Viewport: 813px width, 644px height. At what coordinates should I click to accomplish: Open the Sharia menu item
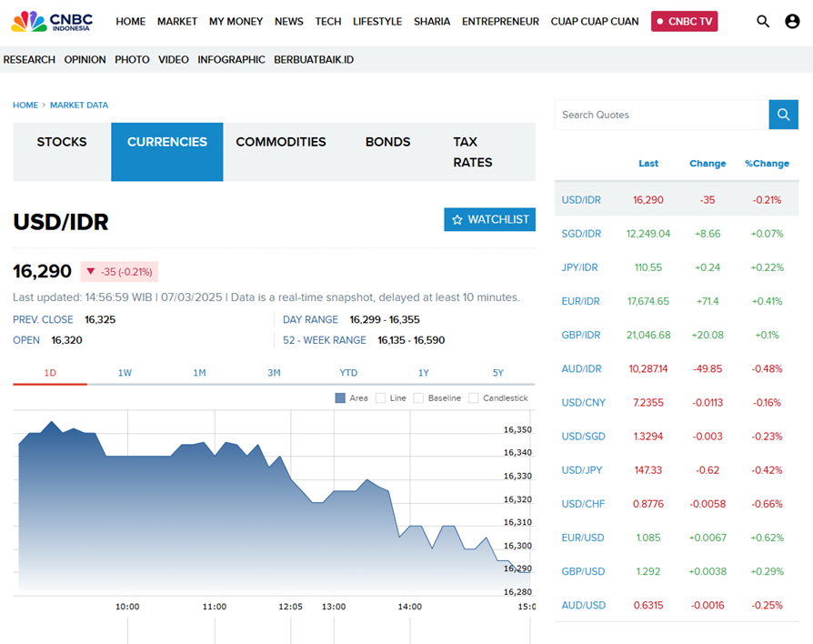431,21
